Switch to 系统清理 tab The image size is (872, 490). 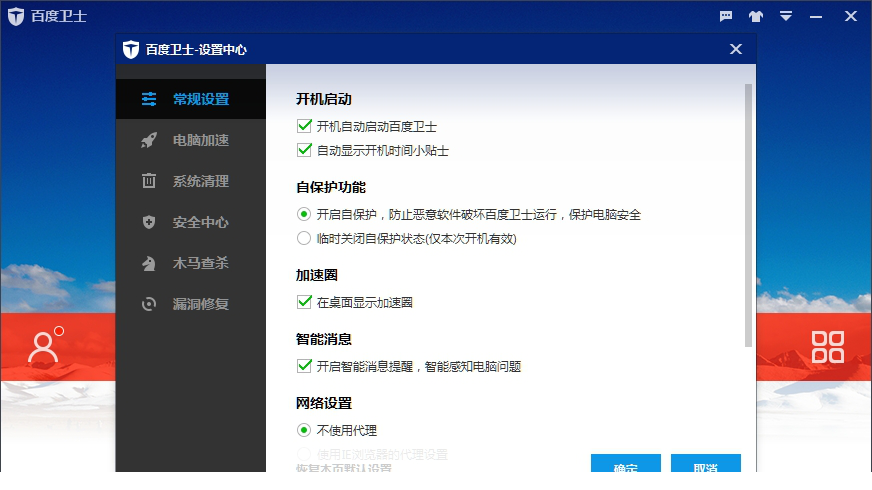click(191, 181)
